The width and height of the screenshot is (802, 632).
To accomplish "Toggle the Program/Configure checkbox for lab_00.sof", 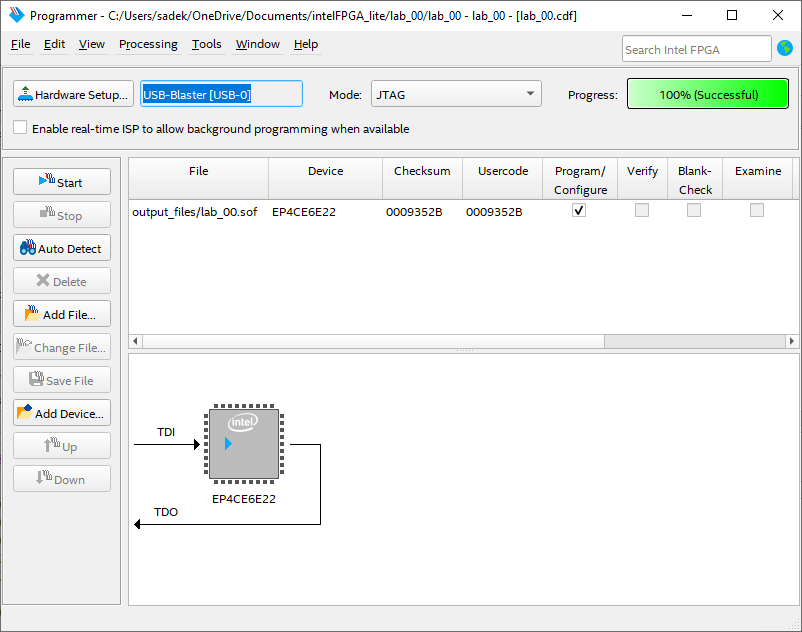I will click(x=578, y=211).
